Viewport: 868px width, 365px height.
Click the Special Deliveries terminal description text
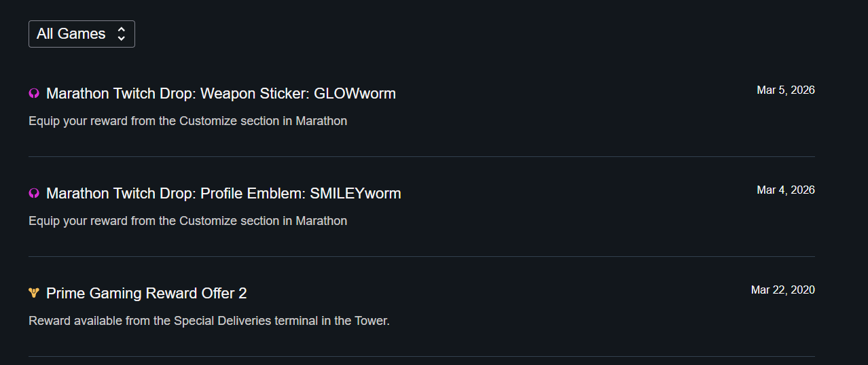[209, 321]
